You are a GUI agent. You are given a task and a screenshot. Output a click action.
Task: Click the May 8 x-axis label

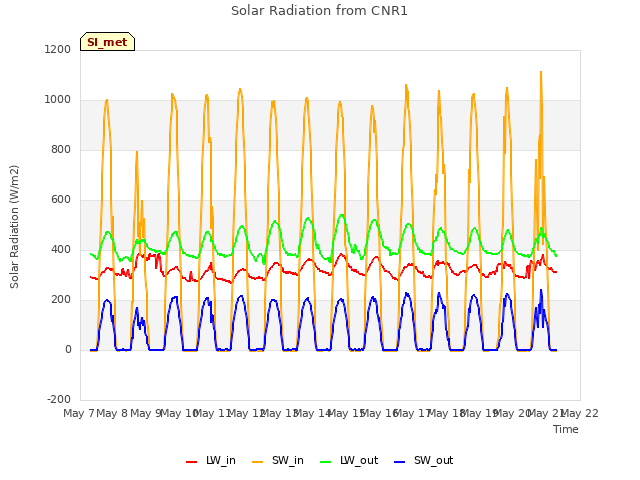click(x=112, y=413)
